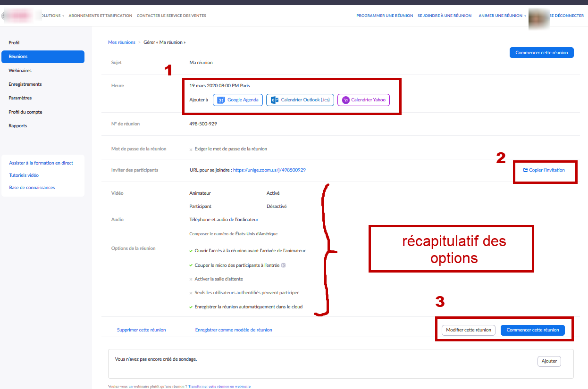Viewport: 588px width, 389px height.
Task: Click the date text 19 mars 2020 08:00 PM Paris
Action: 219,86
